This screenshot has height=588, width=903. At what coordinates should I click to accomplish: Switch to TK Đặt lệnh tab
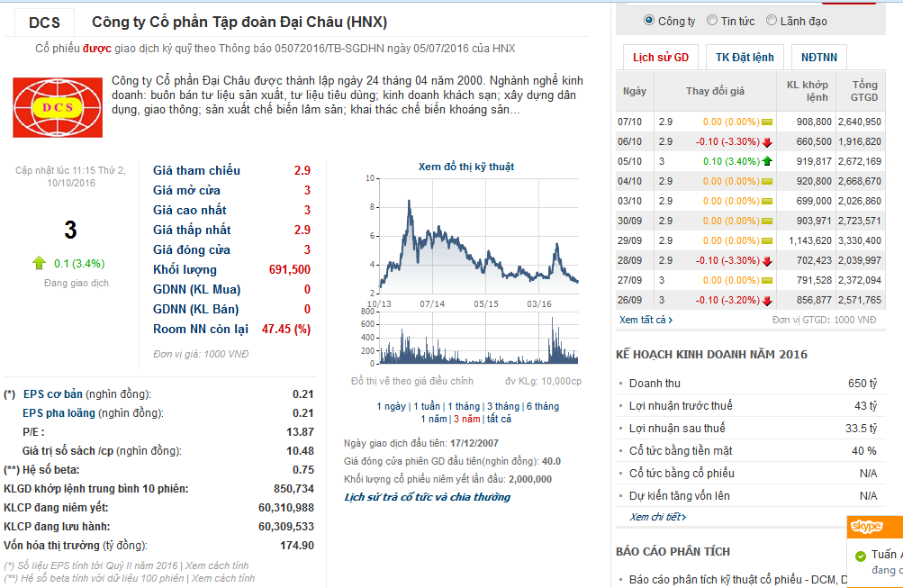coord(745,57)
